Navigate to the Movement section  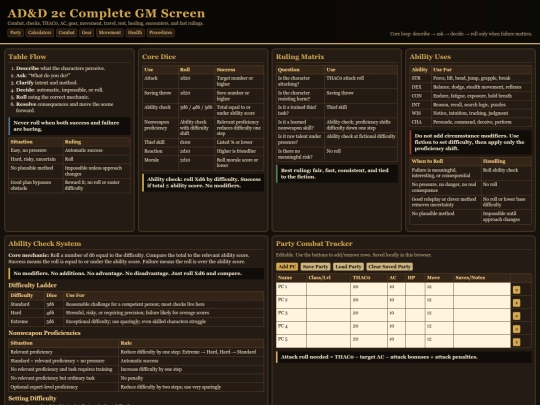[x=110, y=33]
